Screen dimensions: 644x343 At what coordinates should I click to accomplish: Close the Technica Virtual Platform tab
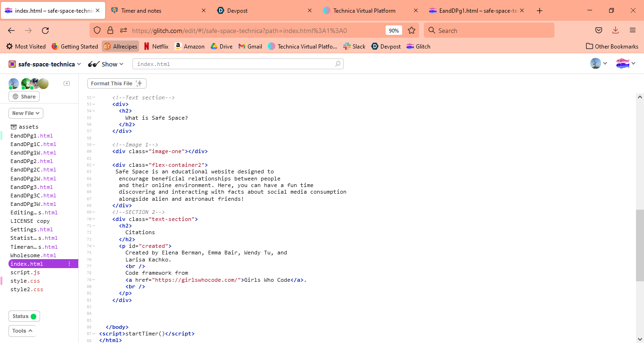(x=416, y=10)
